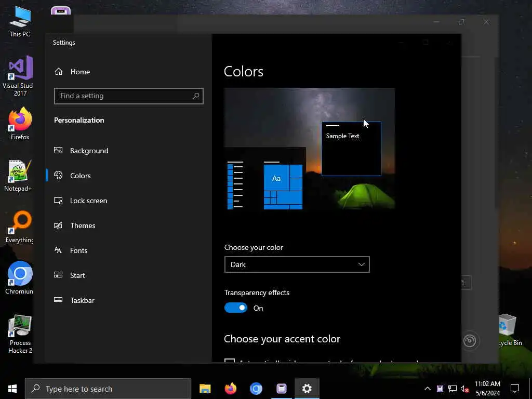
Task: Click the Colors preview thumbnail image
Action: [x=309, y=149]
